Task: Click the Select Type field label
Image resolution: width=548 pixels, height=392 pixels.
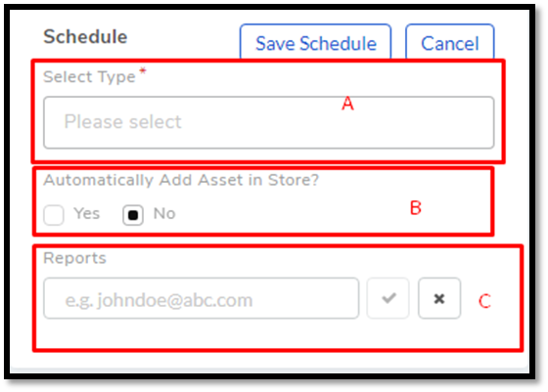Action: (89, 77)
